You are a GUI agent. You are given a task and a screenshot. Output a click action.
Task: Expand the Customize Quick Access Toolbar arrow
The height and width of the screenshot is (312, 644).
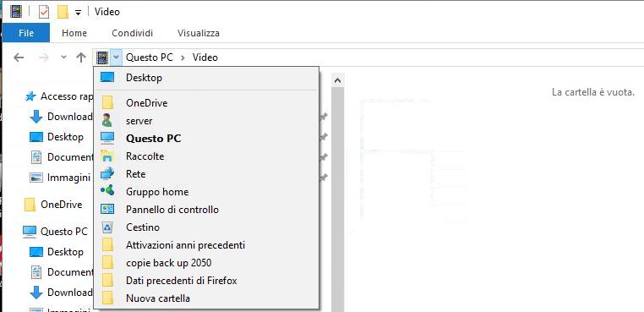(78, 13)
